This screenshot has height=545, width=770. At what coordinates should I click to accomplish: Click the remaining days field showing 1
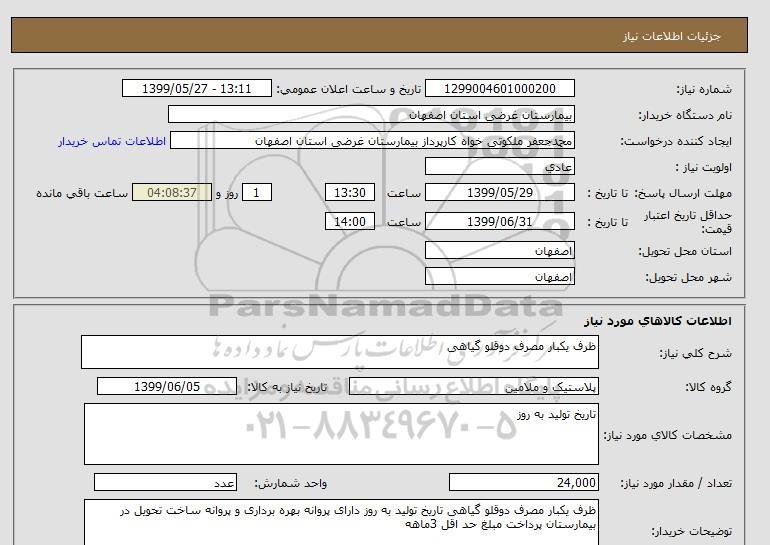click(257, 192)
